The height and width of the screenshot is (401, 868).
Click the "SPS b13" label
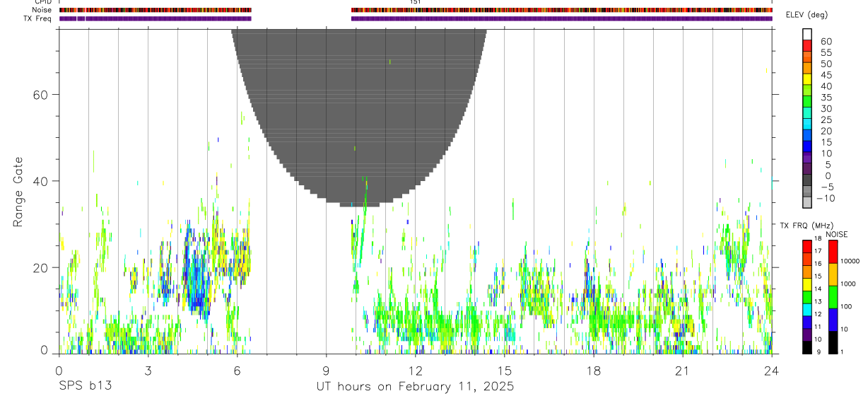coord(85,387)
